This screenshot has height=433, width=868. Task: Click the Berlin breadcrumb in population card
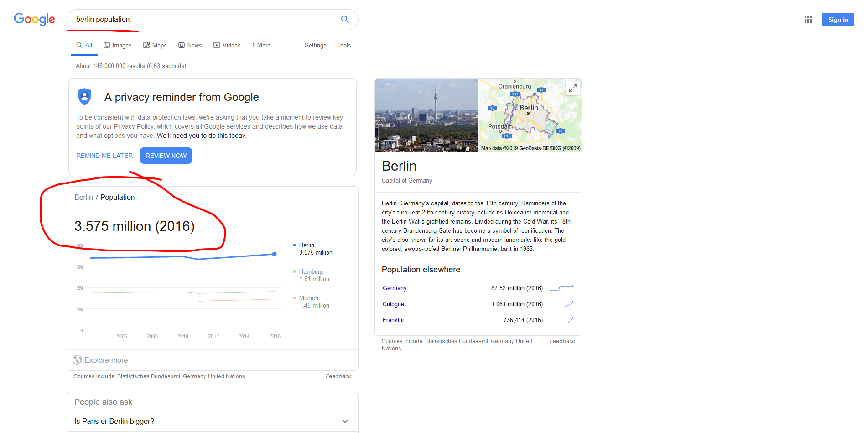point(83,197)
